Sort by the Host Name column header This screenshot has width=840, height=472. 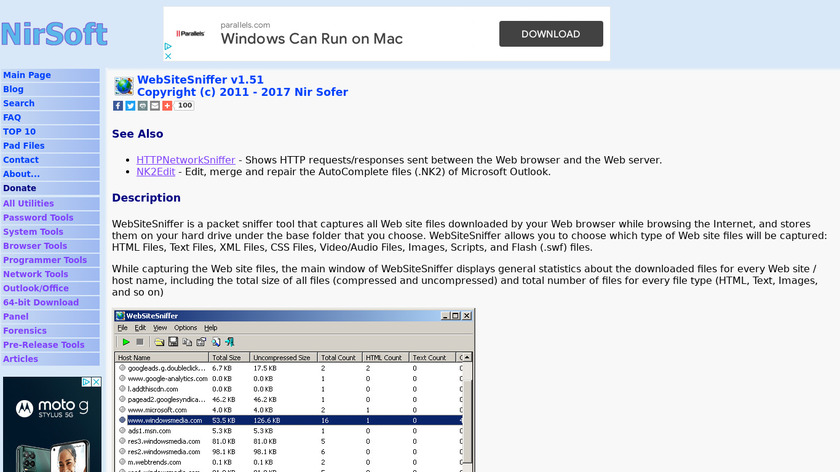click(x=162, y=357)
